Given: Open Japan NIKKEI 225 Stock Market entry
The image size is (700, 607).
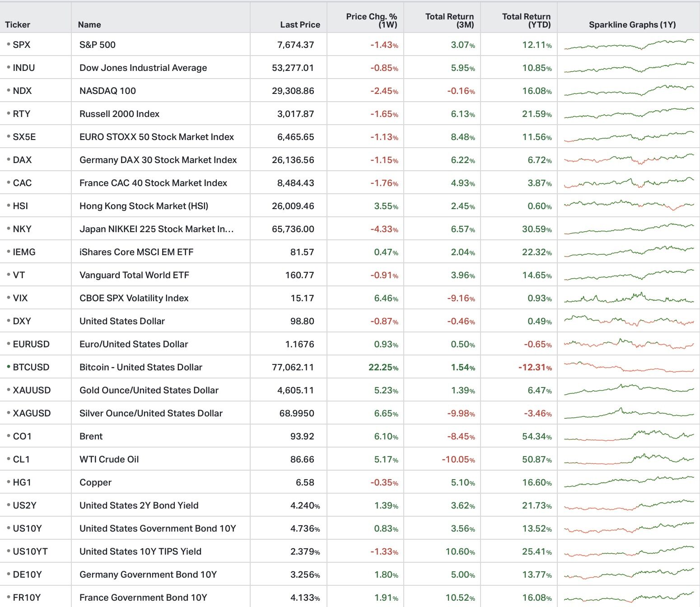Looking at the screenshot, I should 156,229.
